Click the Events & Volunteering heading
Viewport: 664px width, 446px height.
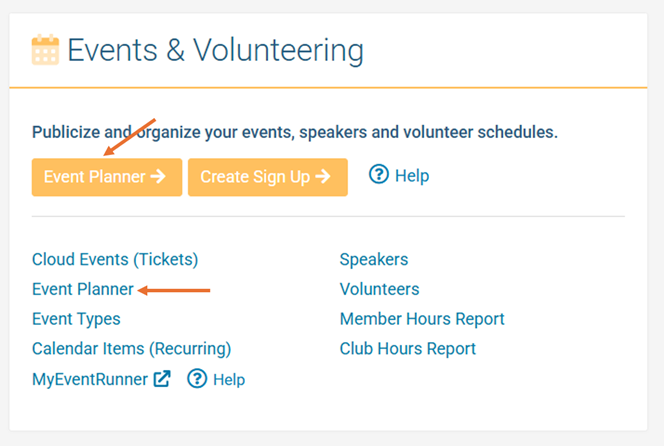215,49
